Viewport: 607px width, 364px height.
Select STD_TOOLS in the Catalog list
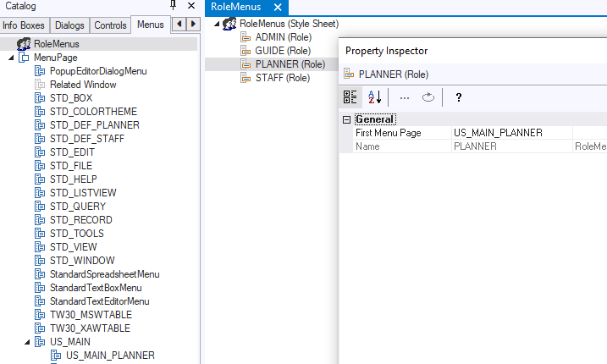tap(77, 233)
